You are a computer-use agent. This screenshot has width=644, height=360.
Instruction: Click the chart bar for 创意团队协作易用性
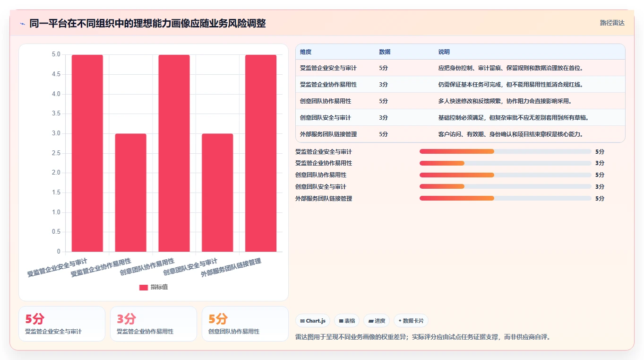coord(174,153)
